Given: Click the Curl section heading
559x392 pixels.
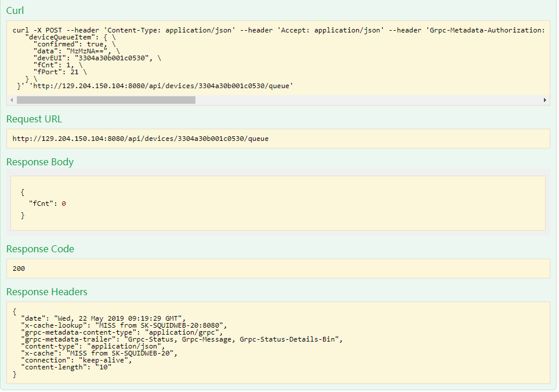Looking at the screenshot, I should (x=15, y=10).
